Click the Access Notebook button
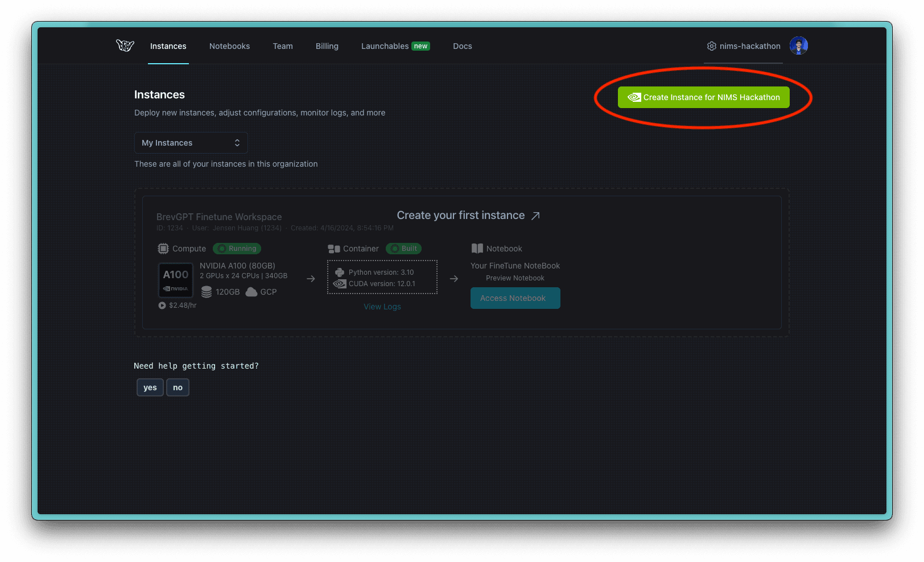The height and width of the screenshot is (562, 924). 515,298
